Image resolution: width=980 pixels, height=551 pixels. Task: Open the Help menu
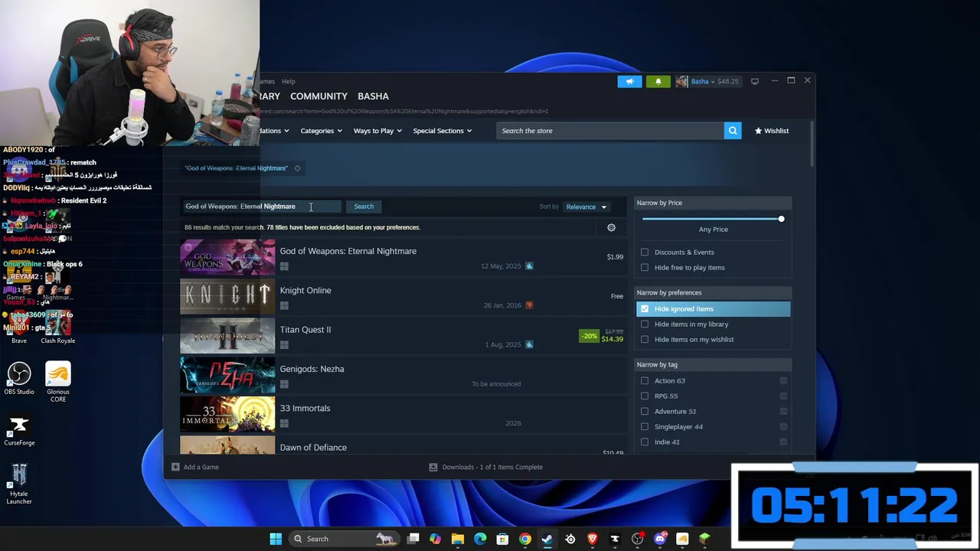tap(288, 81)
